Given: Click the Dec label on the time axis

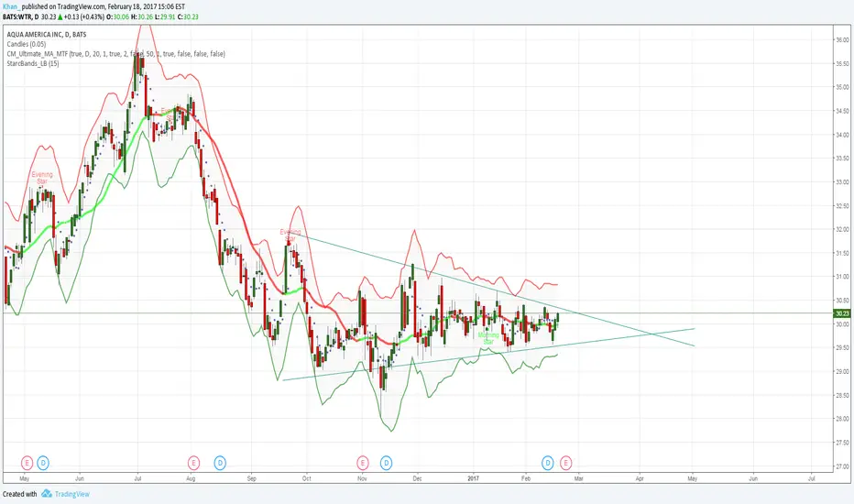Looking at the screenshot, I should (417, 479).
